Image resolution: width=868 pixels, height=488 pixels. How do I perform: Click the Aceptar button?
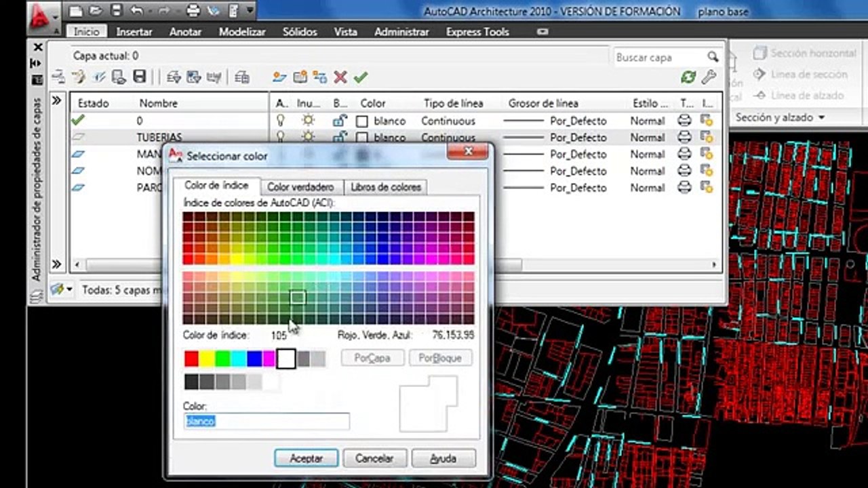coord(306,458)
